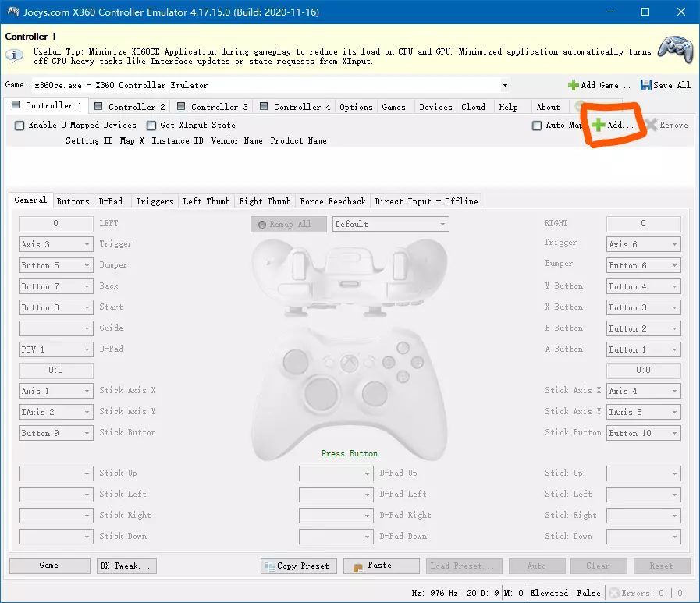Open the left Stick Up dropdown

click(x=56, y=473)
